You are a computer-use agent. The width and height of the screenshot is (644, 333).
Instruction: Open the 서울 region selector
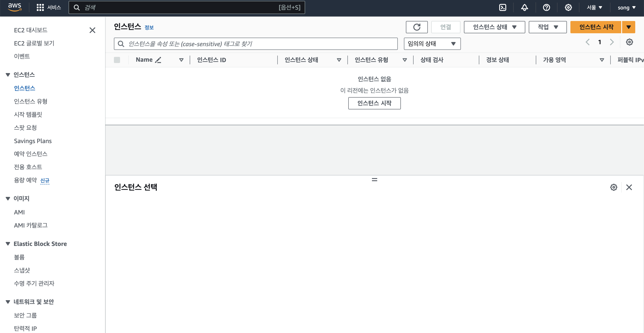tap(595, 7)
